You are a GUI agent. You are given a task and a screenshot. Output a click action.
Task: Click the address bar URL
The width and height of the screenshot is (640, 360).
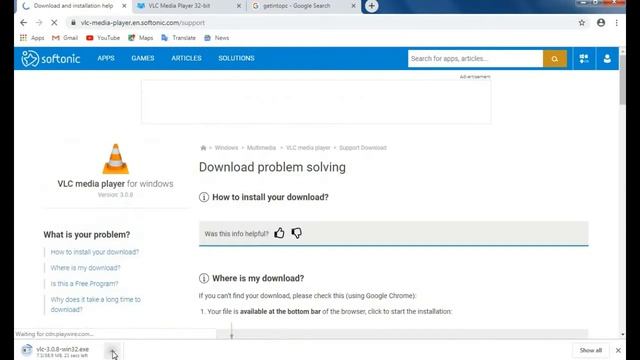click(x=143, y=23)
